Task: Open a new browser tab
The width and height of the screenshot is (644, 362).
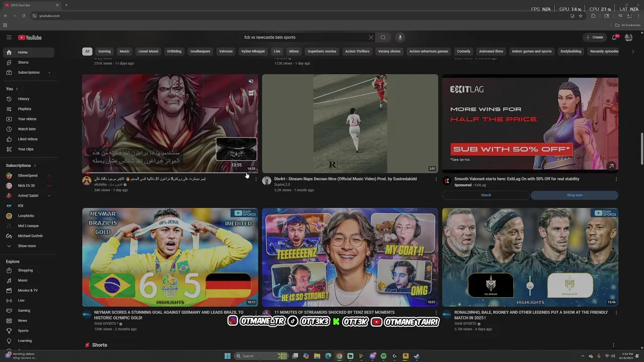Action: coord(66,5)
